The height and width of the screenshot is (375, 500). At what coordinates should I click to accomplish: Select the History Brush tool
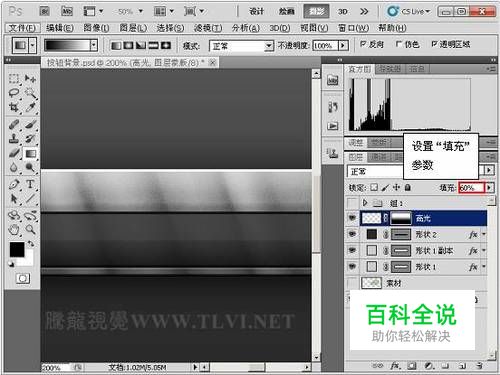[x=30, y=139]
